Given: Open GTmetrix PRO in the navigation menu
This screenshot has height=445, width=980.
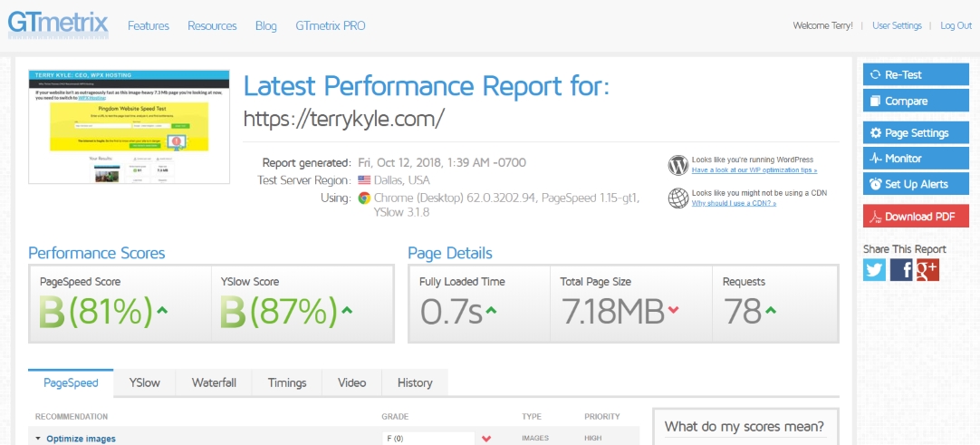Looking at the screenshot, I should pyautogui.click(x=331, y=26).
